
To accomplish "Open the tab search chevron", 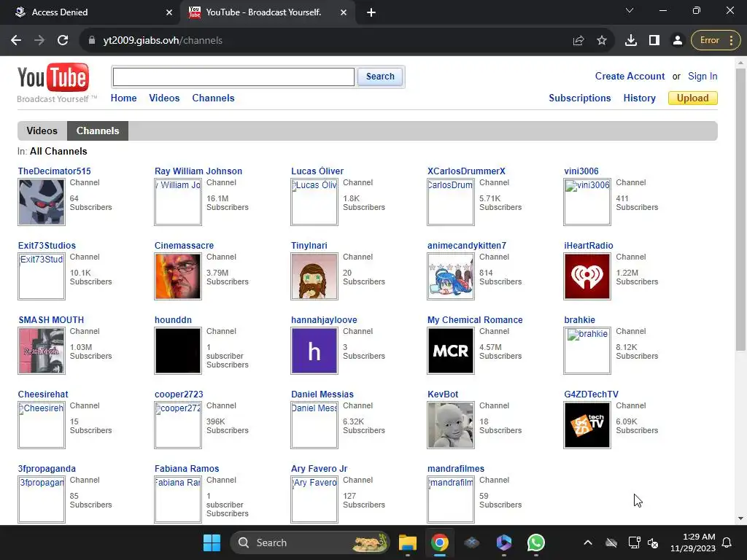I will 630,10.
